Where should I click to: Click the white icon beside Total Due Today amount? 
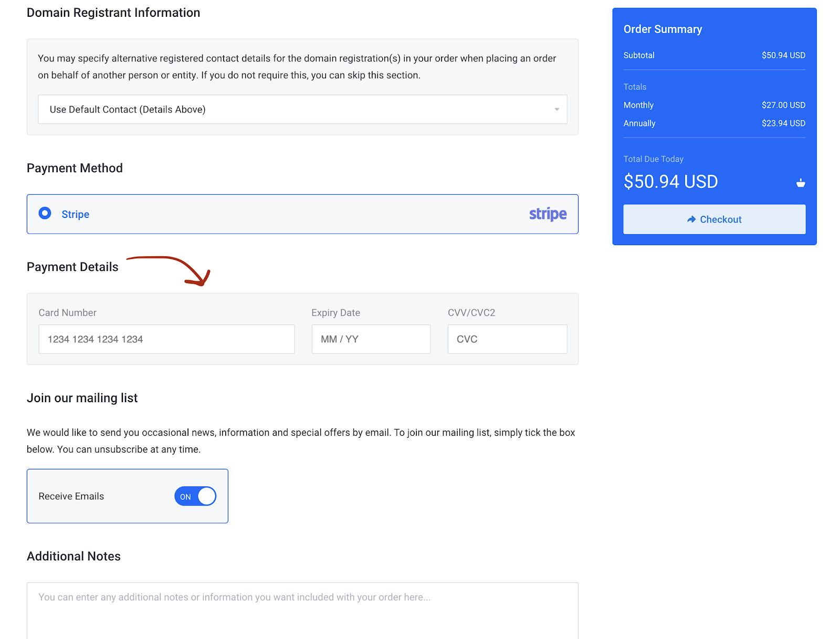click(800, 183)
